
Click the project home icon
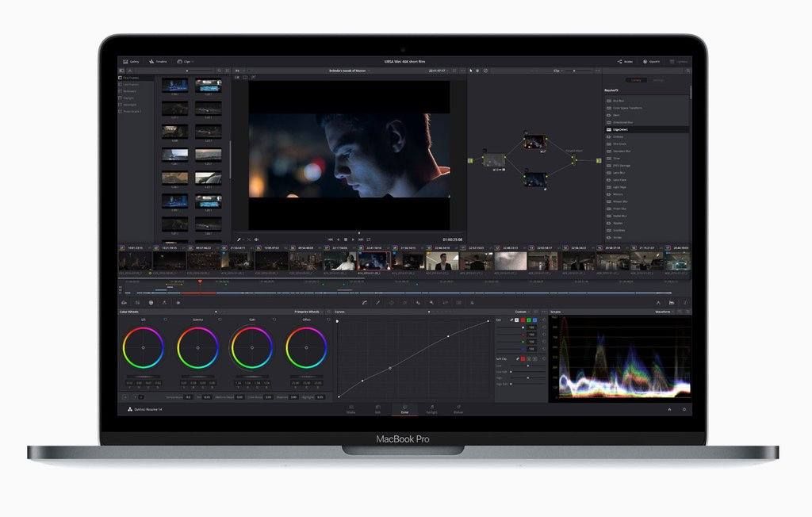click(669, 409)
